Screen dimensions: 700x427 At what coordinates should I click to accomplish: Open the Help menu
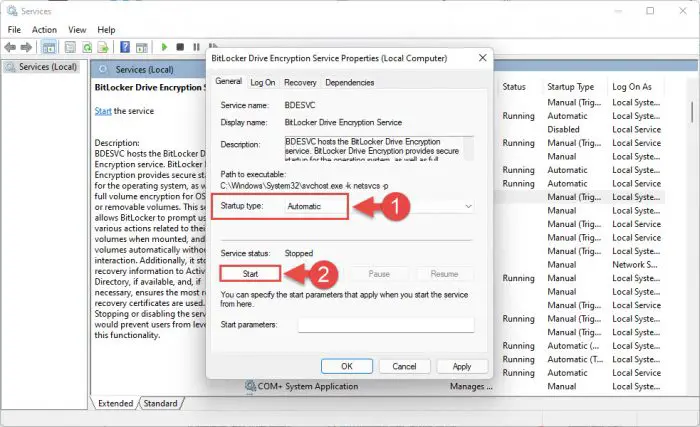pos(106,29)
